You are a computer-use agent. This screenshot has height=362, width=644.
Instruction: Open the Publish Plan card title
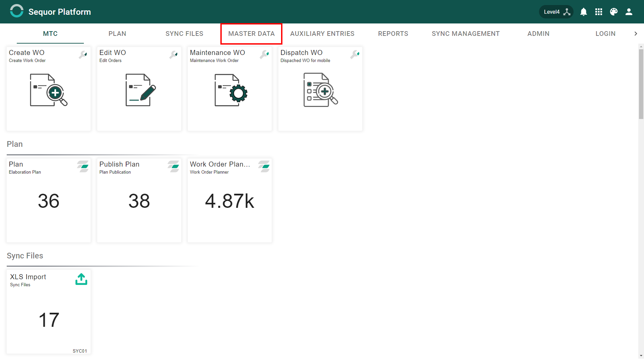tap(119, 164)
